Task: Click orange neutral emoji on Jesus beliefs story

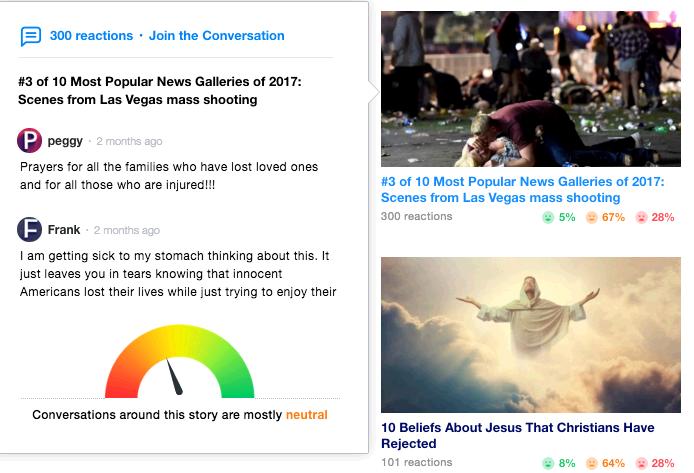Action: click(x=591, y=464)
